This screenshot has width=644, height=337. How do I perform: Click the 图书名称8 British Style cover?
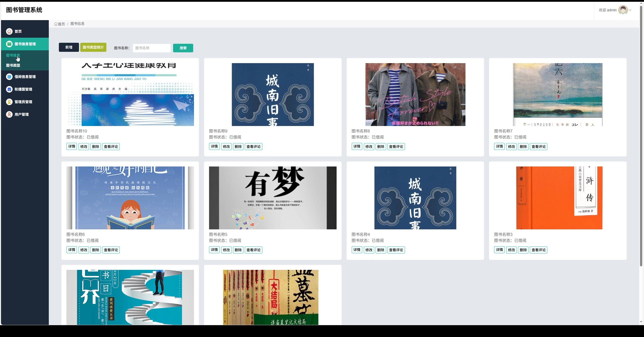415,95
